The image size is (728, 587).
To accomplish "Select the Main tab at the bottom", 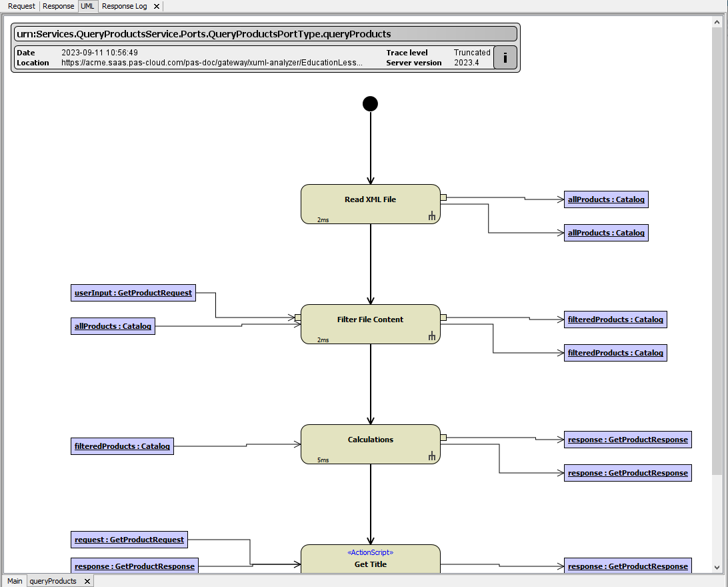I will click(x=14, y=581).
